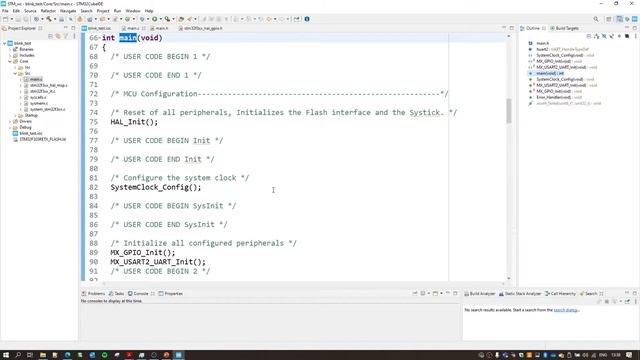Open the Properties tab
Viewport: 640px width, 360px height.
(171, 293)
